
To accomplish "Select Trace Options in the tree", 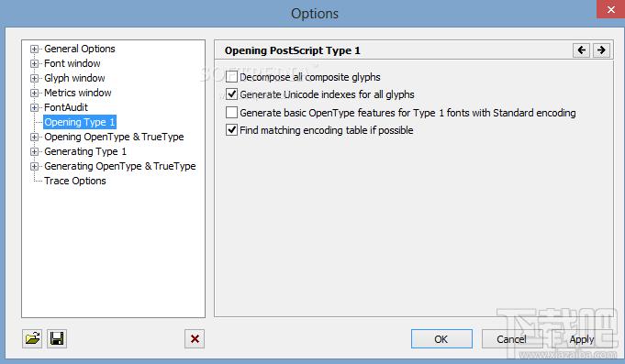I will coord(75,181).
